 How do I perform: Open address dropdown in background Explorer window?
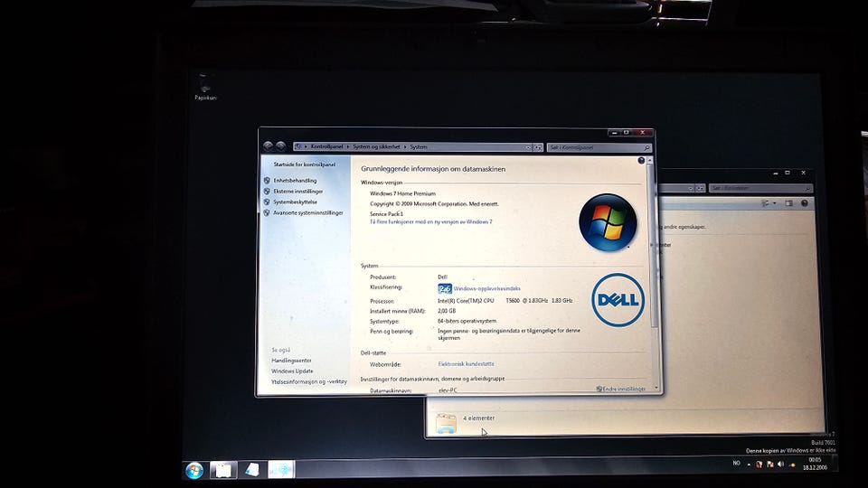click(x=690, y=188)
